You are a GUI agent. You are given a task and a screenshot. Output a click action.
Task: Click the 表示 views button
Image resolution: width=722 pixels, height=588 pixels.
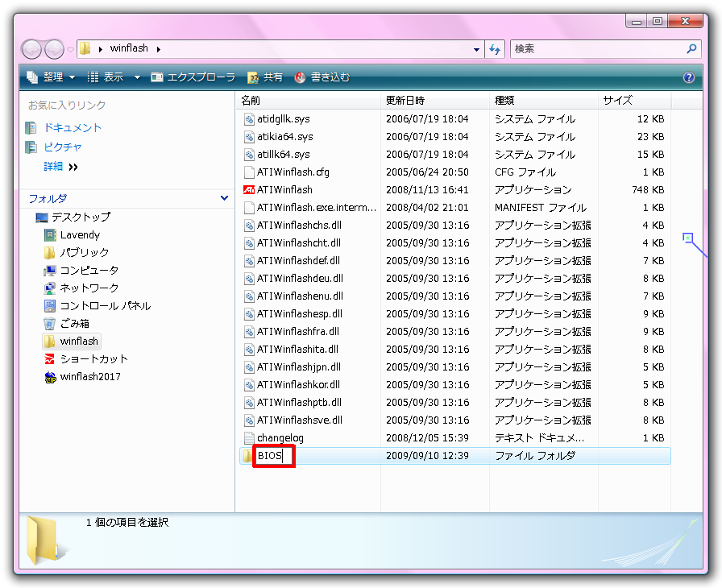coord(106,77)
